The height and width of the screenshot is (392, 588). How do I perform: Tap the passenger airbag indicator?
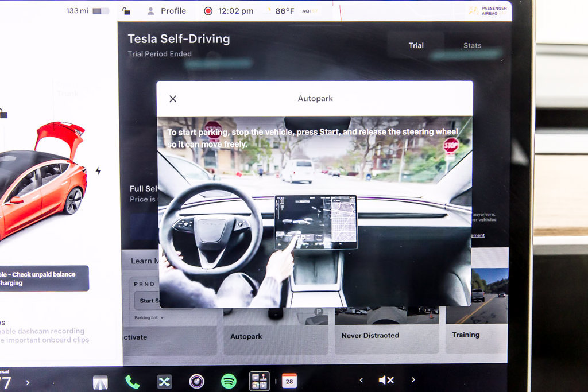[x=488, y=11]
